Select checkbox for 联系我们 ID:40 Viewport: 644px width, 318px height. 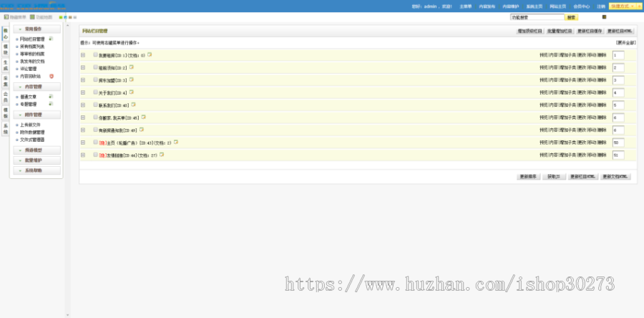(95, 105)
